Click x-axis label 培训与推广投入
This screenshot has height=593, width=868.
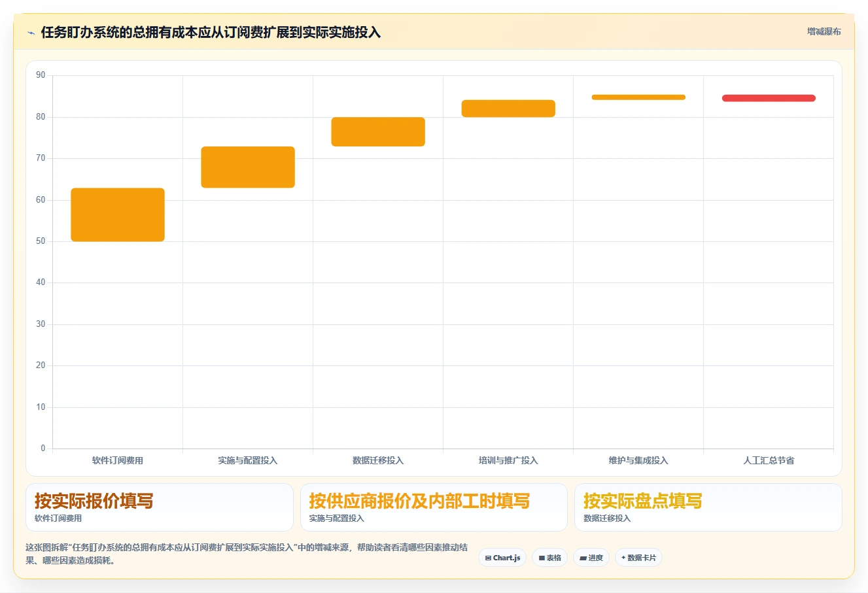click(508, 460)
